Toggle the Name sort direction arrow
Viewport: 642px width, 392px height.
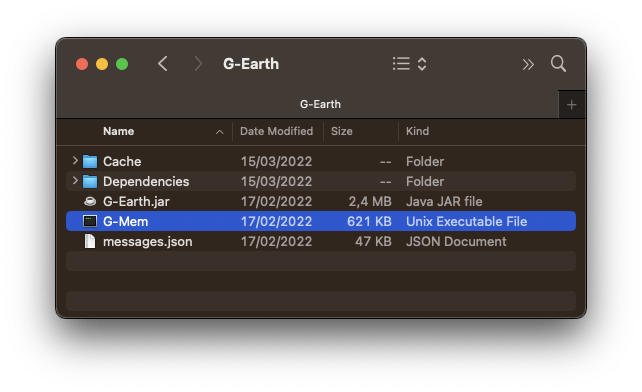point(219,132)
